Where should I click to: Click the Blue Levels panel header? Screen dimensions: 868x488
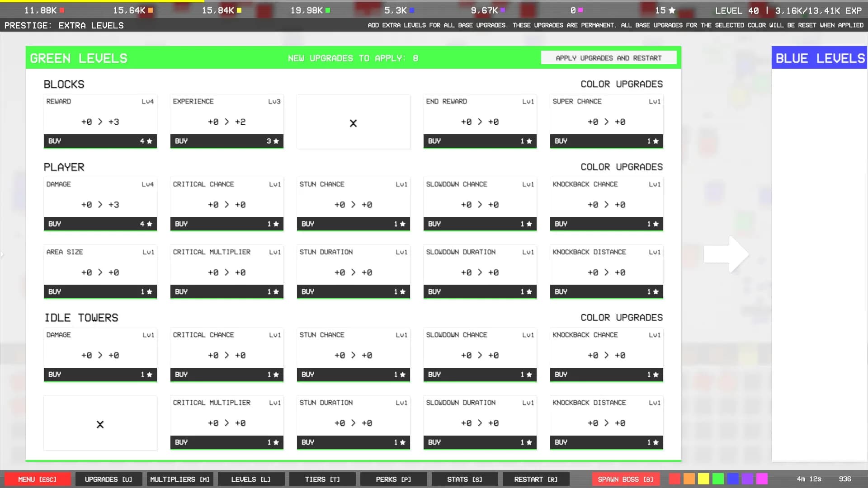819,58
